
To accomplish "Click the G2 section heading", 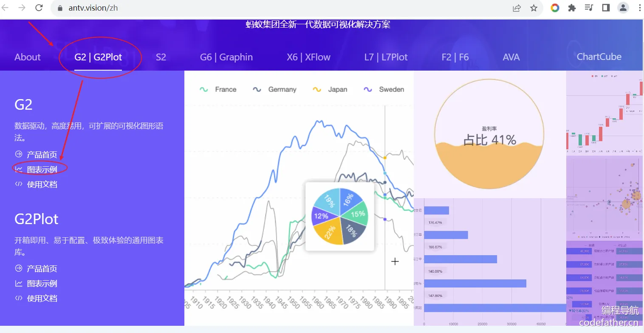I will [x=23, y=105].
